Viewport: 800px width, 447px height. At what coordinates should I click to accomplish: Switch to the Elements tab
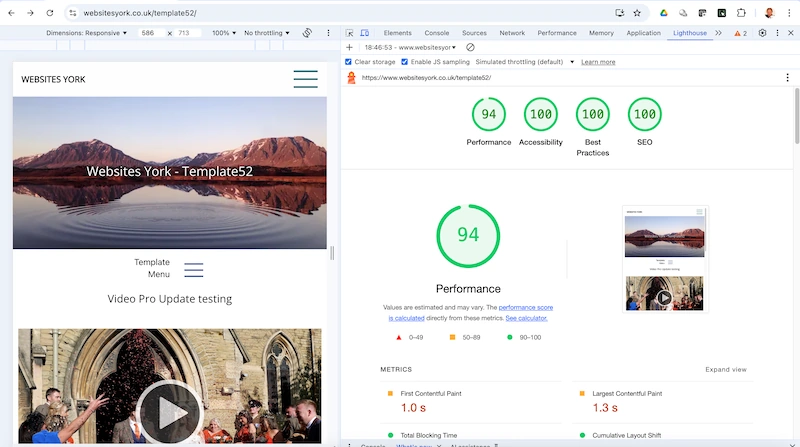(x=397, y=33)
